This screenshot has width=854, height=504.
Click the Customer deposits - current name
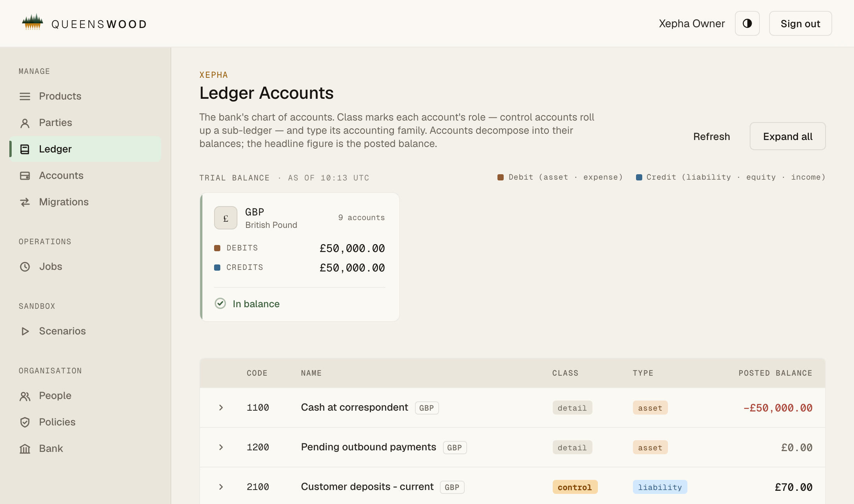coord(367,486)
